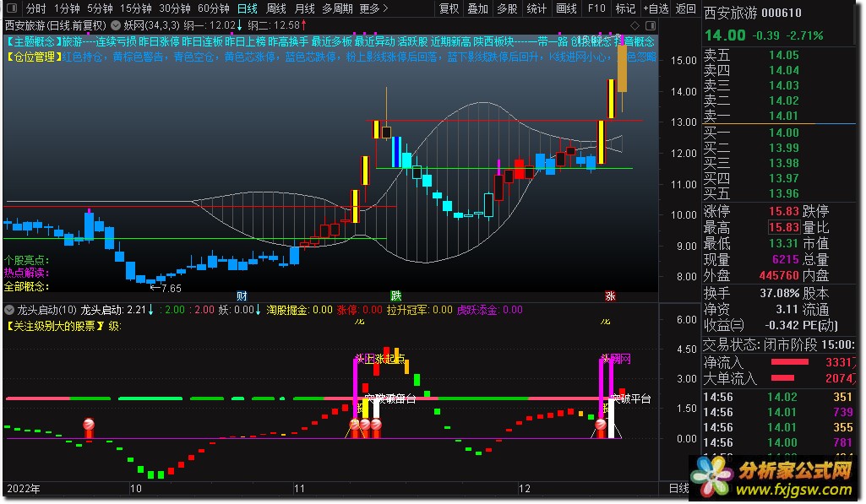Click 标记 mark button
The height and width of the screenshot is (504, 866).
[625, 8]
